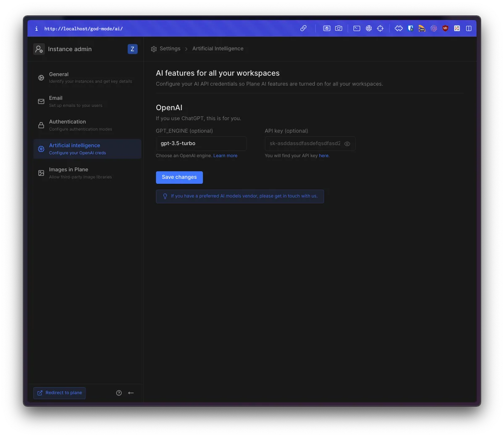
Task: Click the Bitwarden shield extension icon
Action: pos(410,28)
